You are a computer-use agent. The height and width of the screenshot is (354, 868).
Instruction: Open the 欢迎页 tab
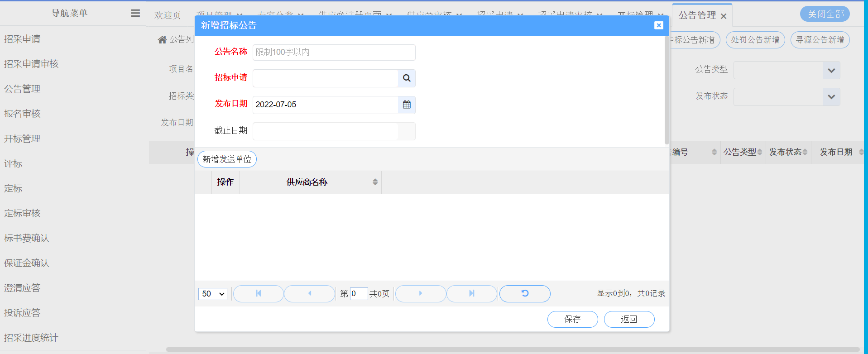[x=168, y=15]
